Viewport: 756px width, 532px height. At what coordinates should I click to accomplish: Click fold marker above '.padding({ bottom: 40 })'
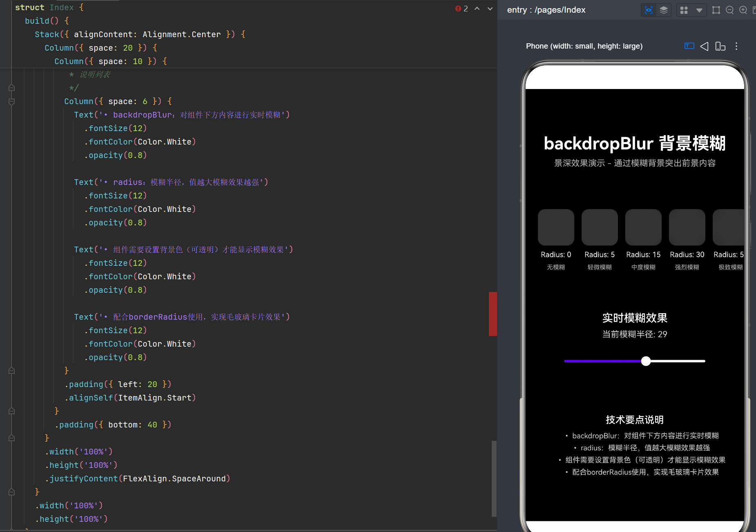[x=11, y=411]
